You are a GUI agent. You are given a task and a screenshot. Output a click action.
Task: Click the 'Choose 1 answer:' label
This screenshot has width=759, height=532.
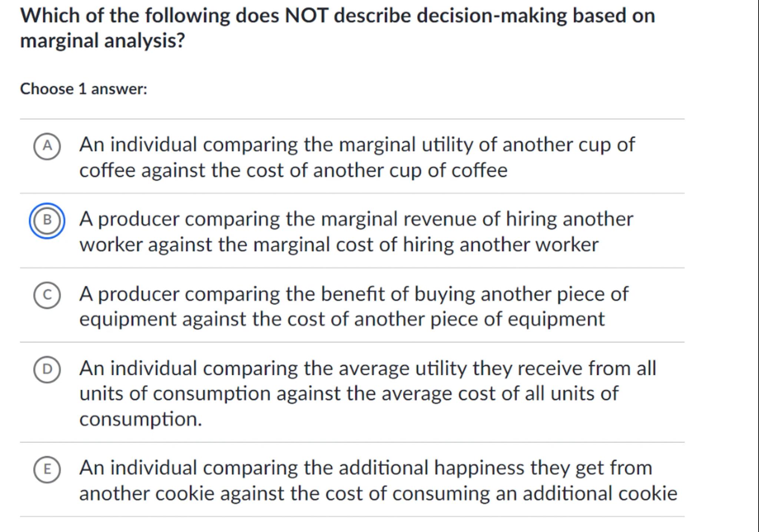84,89
